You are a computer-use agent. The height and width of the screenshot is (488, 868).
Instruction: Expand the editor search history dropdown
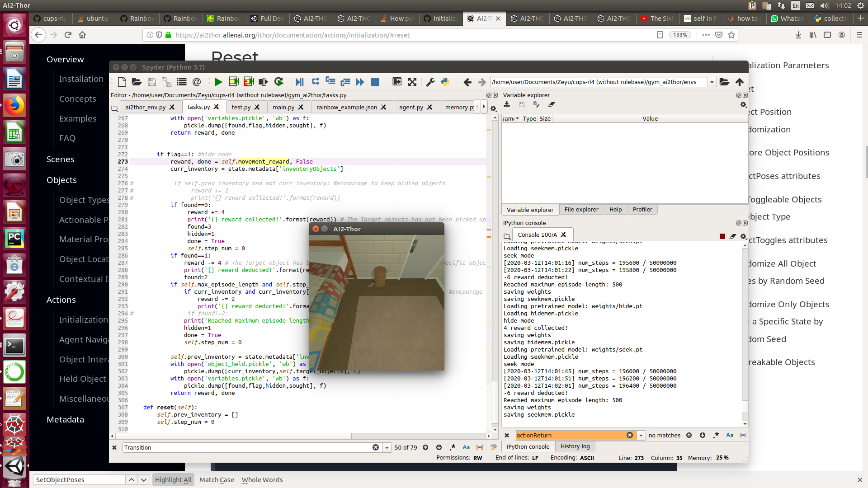(387, 447)
